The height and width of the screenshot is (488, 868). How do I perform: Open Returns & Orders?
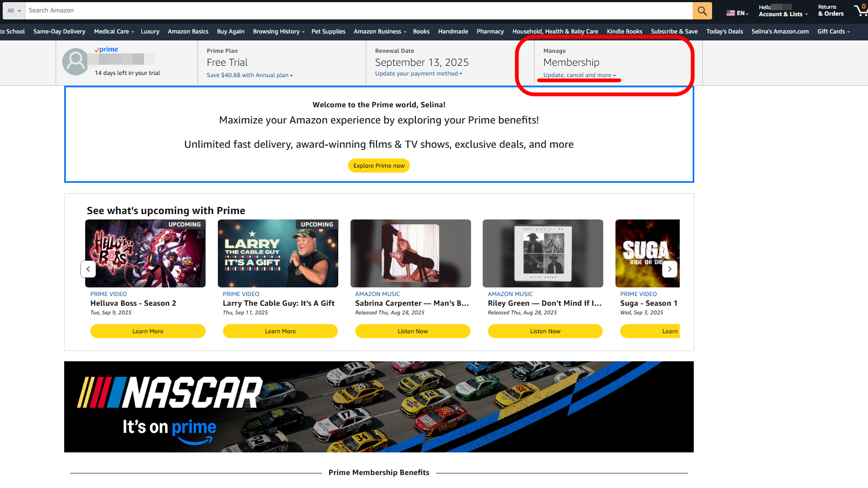(831, 11)
